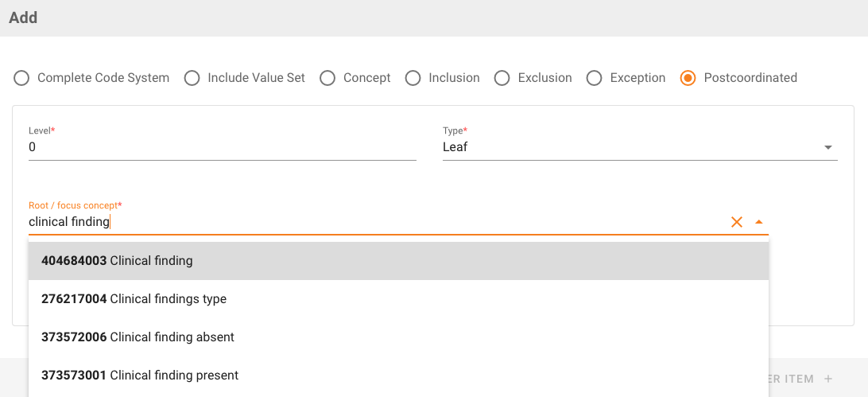Open the Type dropdown arrow

[x=827, y=147]
